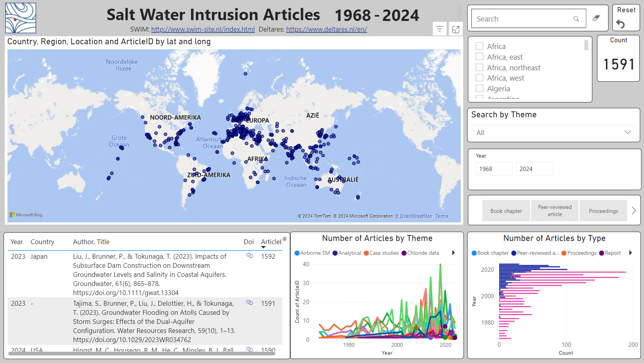This screenshot has height=363, width=644.
Task: Select Proceedings legend item in Type chart
Action: (x=579, y=253)
